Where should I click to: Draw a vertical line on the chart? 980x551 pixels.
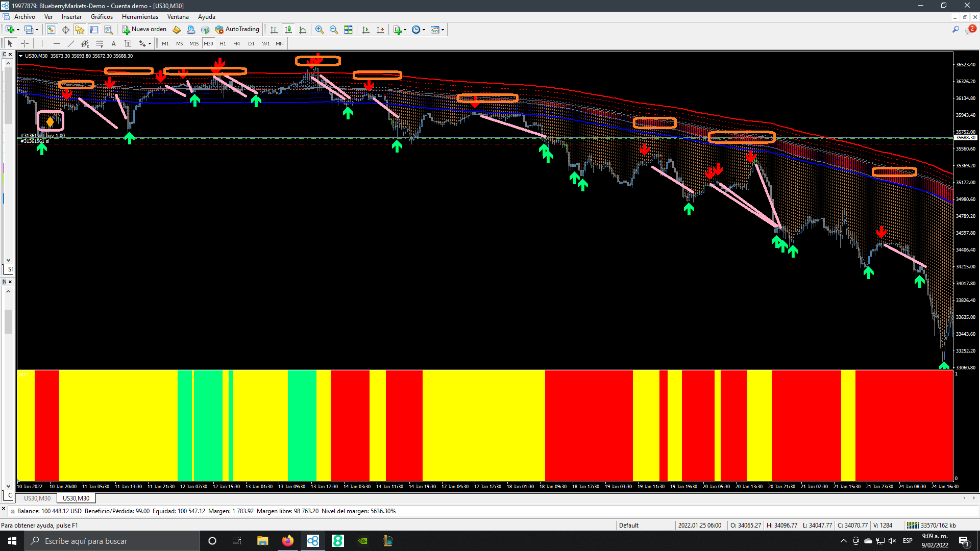coord(42,44)
